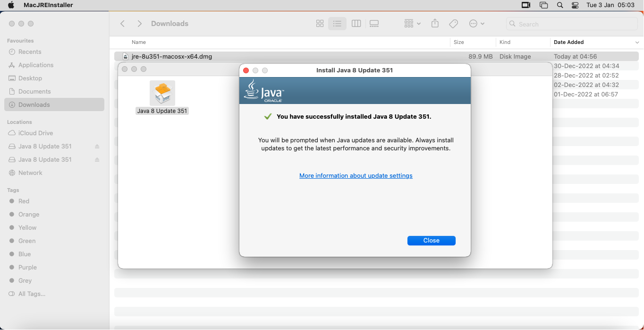The height and width of the screenshot is (330, 644).
Task: Select jre-8u351-macosx-x64.dmg file row
Action: (376, 57)
